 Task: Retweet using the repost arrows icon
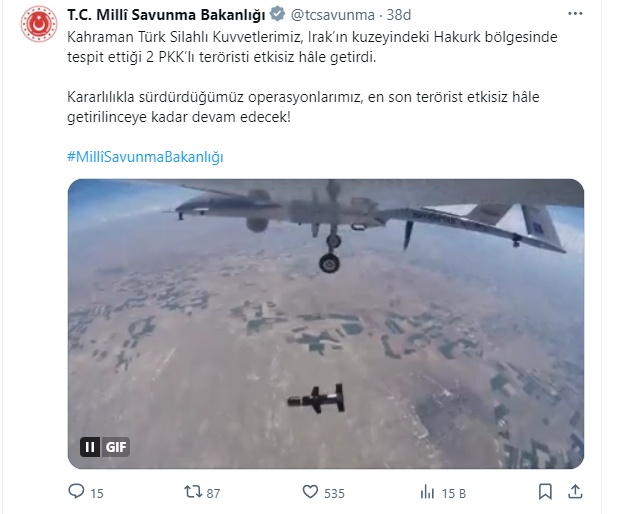coord(193,492)
